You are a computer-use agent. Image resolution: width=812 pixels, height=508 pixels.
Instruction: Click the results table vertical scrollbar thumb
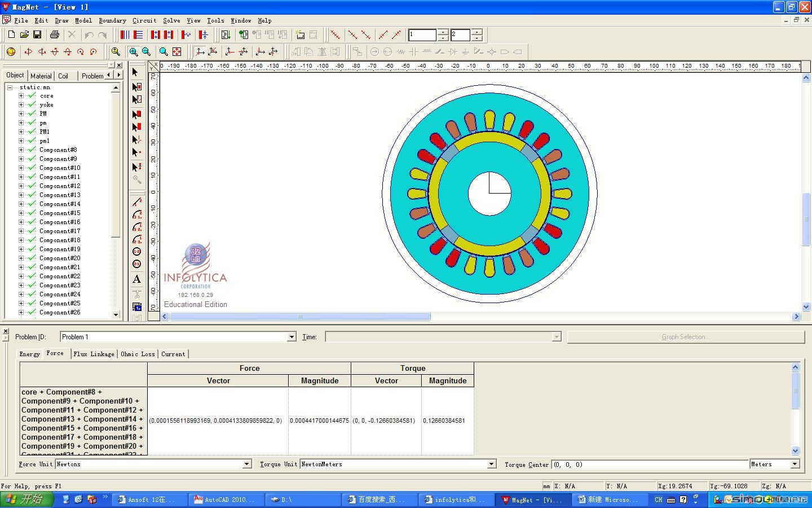[x=795, y=390]
